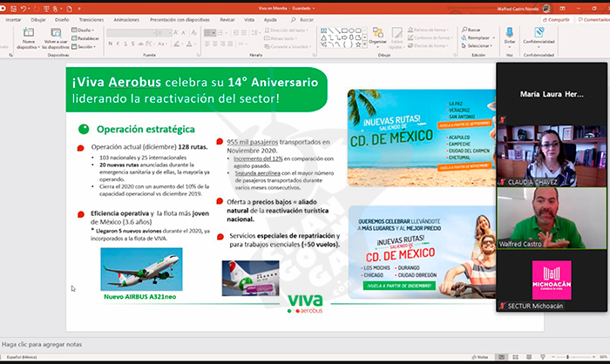Click the Nueva diapositiva icon
The image size is (610, 364).
pos(29,37)
